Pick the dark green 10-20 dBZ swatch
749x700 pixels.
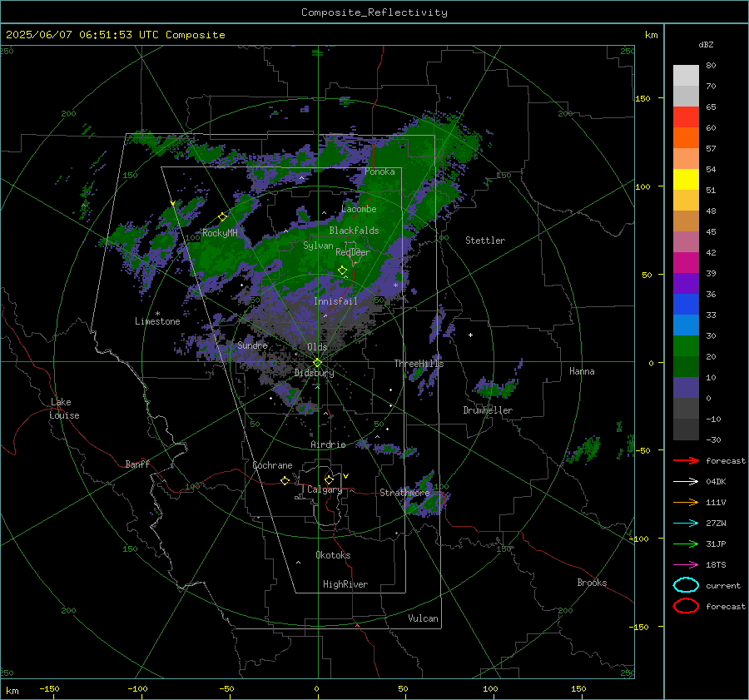tap(686, 367)
